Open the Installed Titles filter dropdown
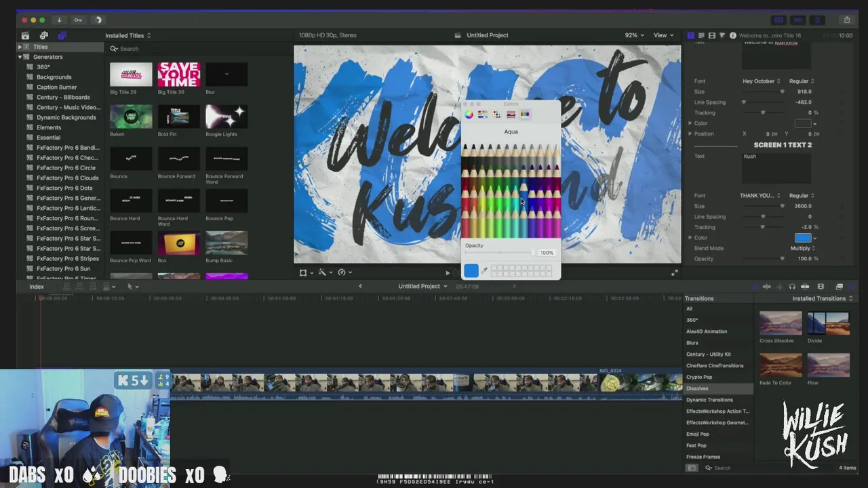The height and width of the screenshot is (488, 868). pos(127,35)
